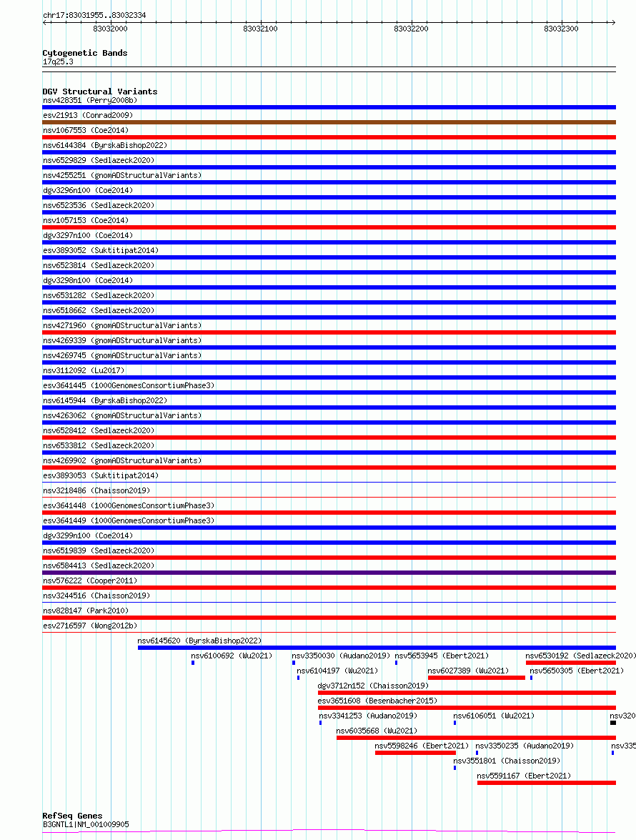Select dgv3297n100 (Coe2014) label

88,235
